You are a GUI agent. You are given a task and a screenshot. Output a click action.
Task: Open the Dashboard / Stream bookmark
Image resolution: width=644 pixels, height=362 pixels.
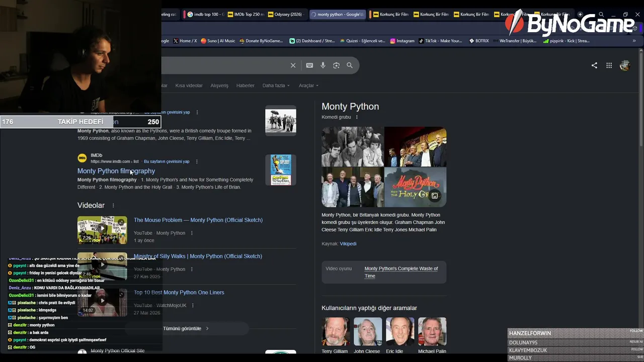[312, 41]
